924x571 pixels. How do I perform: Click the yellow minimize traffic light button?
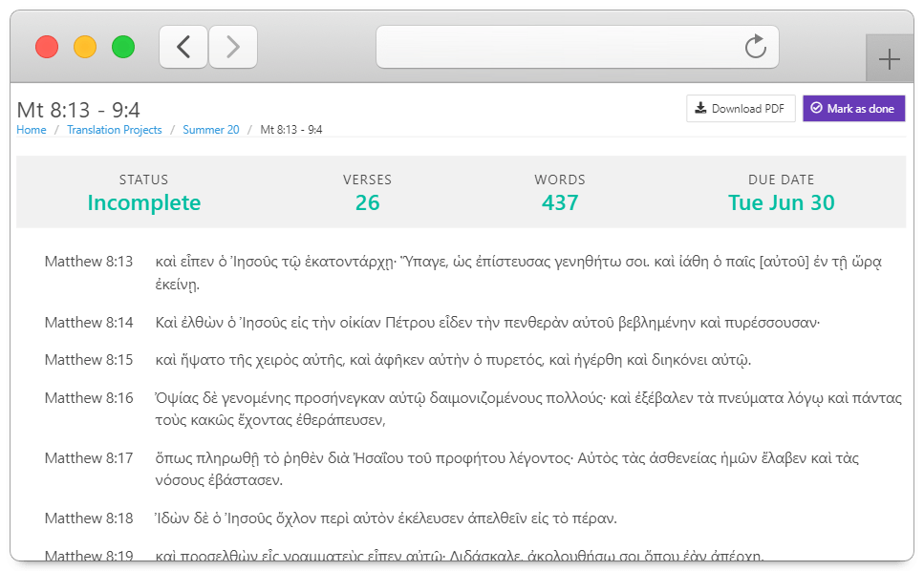[x=84, y=46]
